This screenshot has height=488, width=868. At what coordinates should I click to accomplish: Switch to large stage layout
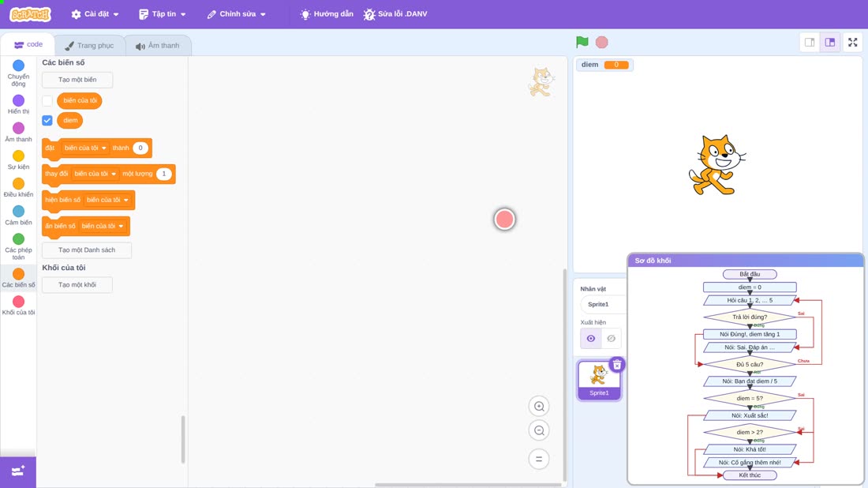[x=830, y=42]
